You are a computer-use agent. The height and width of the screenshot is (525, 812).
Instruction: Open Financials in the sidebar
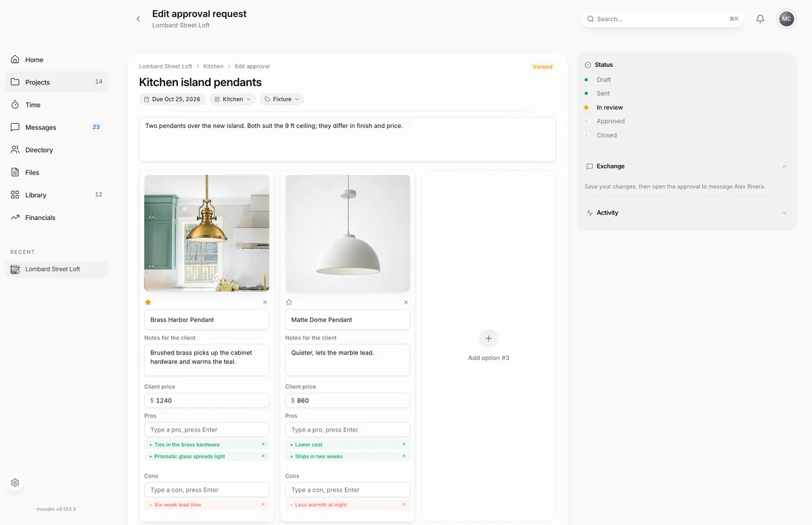56,217
